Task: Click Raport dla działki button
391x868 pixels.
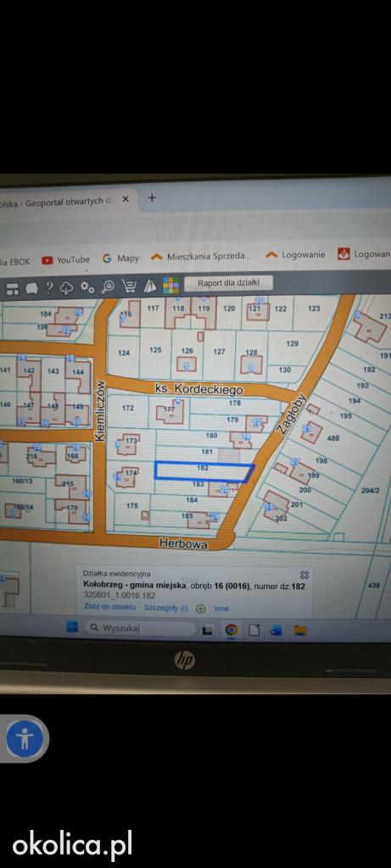Action: pyautogui.click(x=229, y=283)
